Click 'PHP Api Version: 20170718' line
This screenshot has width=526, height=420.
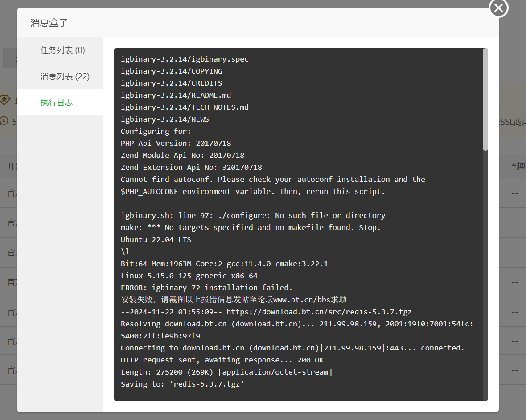point(176,143)
